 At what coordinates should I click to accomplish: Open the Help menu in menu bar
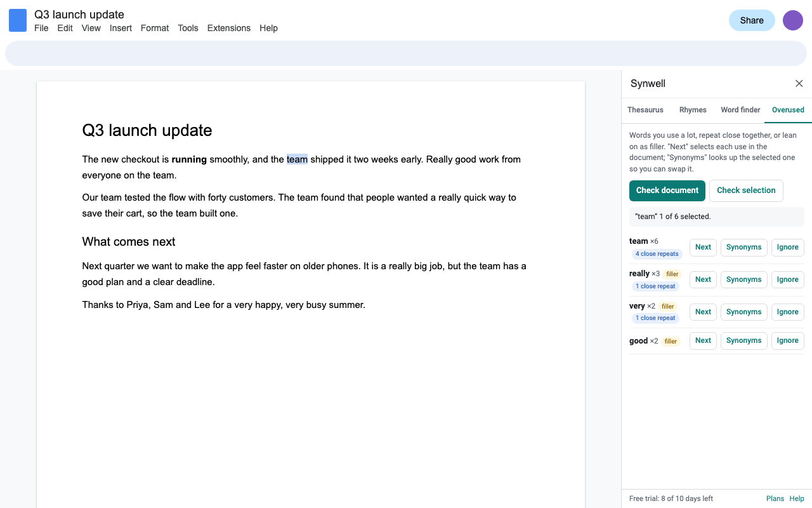click(x=268, y=28)
